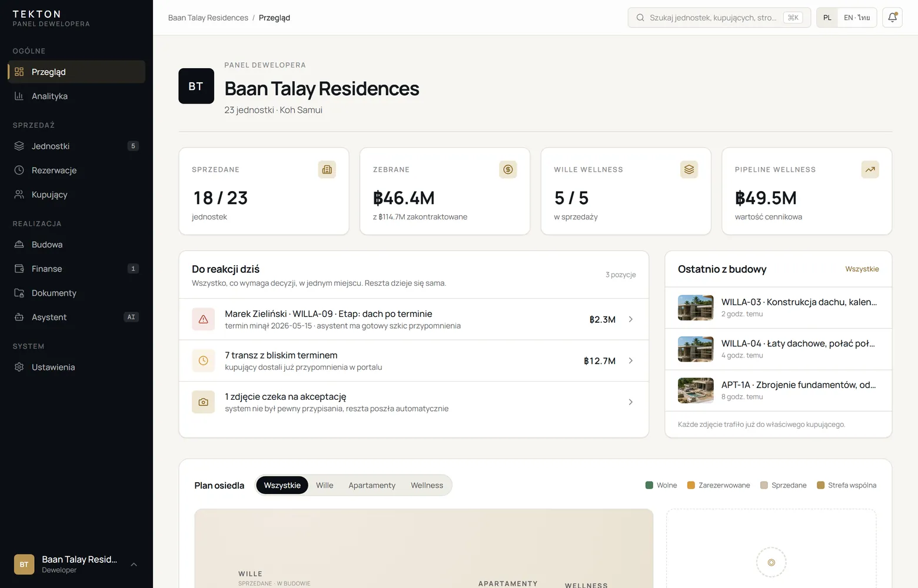Click the Zarezerwowane orange legend swatch

point(691,485)
